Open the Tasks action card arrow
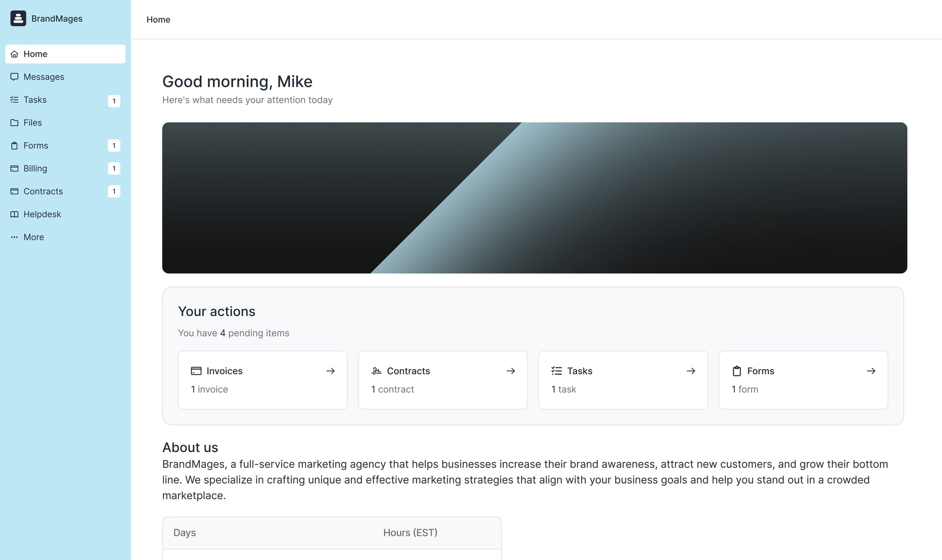942x560 pixels. (x=691, y=371)
